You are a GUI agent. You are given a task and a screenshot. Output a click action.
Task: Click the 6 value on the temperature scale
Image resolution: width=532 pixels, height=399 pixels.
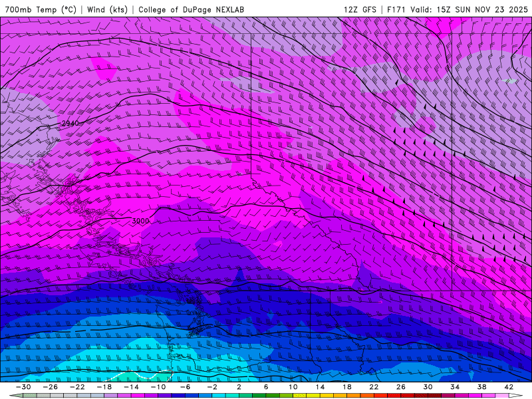[266, 387]
